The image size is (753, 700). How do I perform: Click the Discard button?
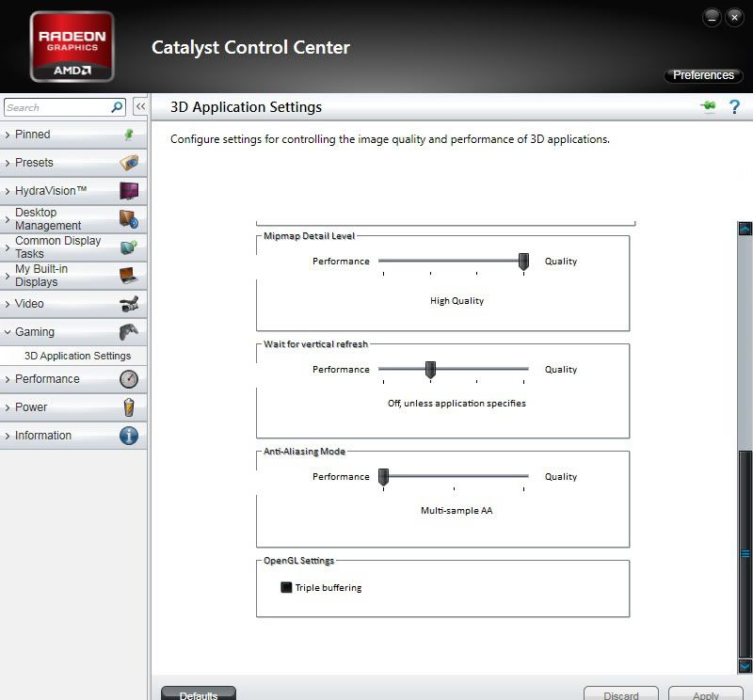(620, 694)
